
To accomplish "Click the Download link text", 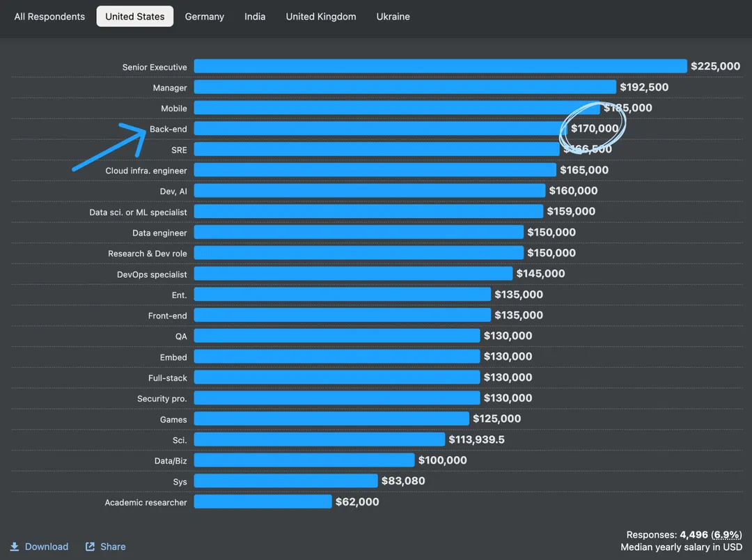I will 47,547.
